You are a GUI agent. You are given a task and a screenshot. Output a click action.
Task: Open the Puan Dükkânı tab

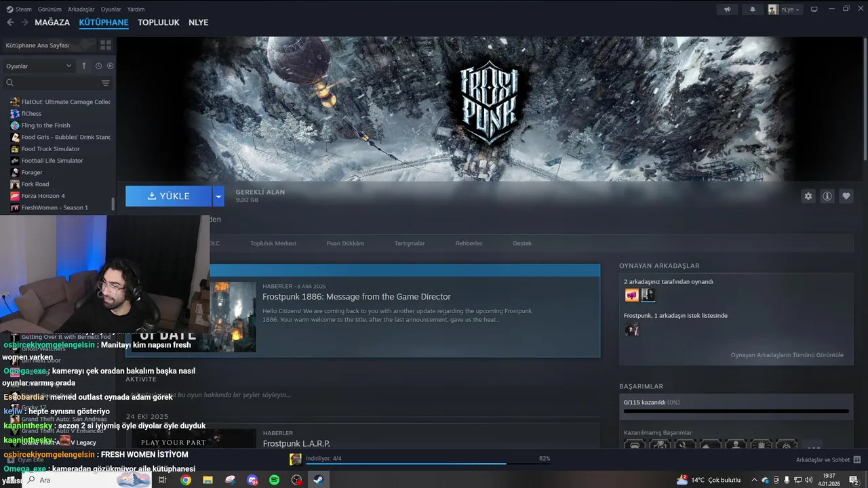345,243
